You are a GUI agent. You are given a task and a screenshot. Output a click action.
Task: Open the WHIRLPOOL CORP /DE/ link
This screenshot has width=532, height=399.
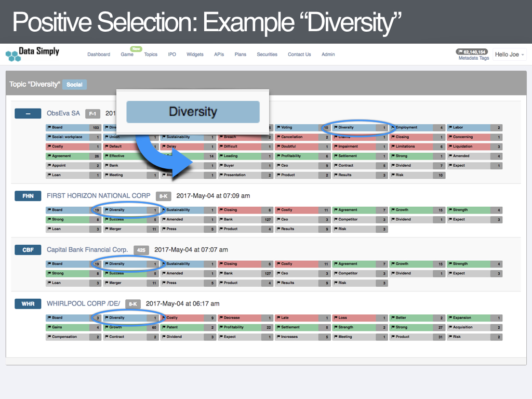[x=84, y=303]
